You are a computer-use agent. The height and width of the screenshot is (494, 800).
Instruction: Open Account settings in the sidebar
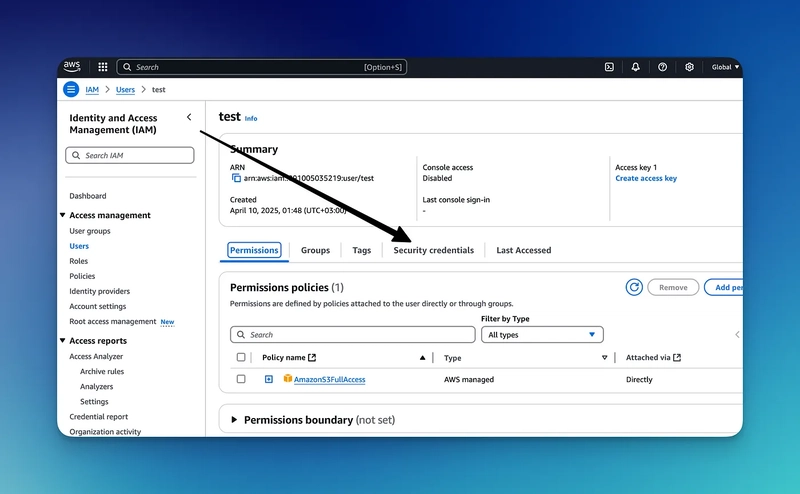pos(97,306)
